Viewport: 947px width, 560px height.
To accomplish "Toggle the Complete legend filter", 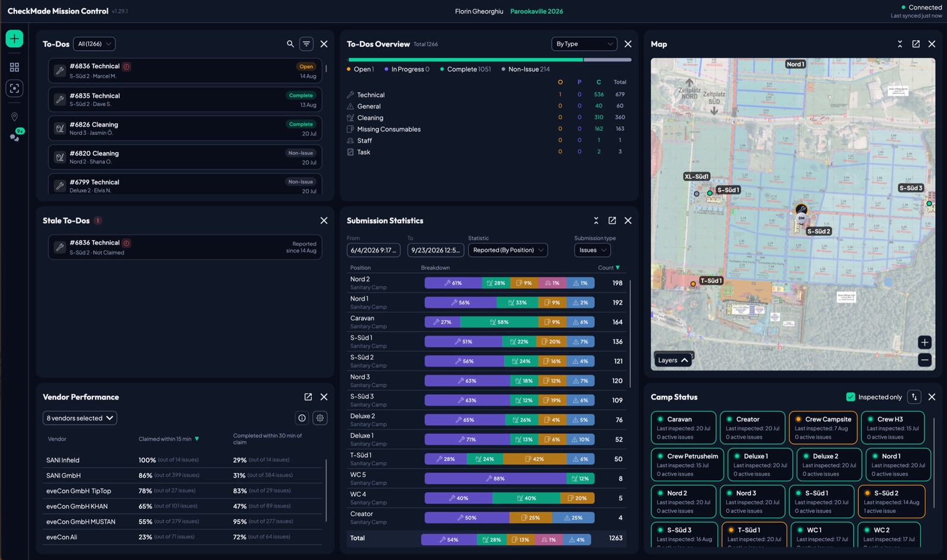I will 466,69.
